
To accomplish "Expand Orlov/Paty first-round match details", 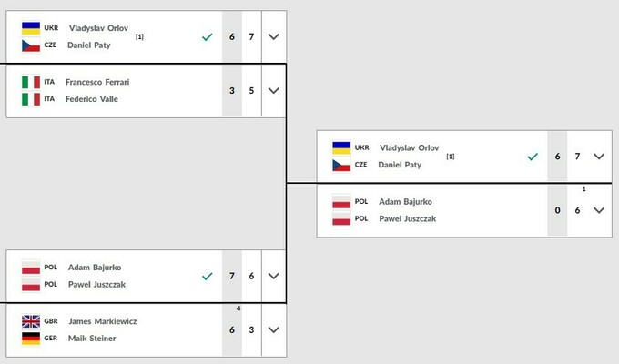I will tap(273, 36).
